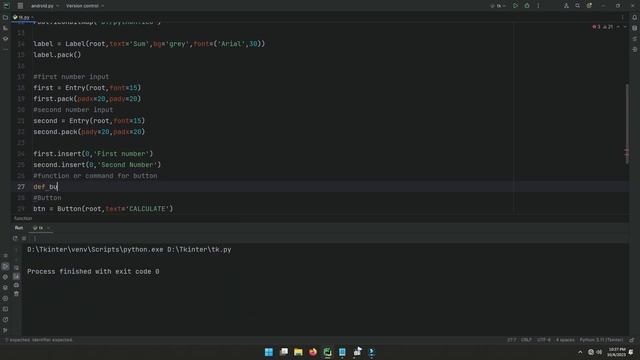Open the Version control dropdown
640x360 pixels.
coord(84,6)
